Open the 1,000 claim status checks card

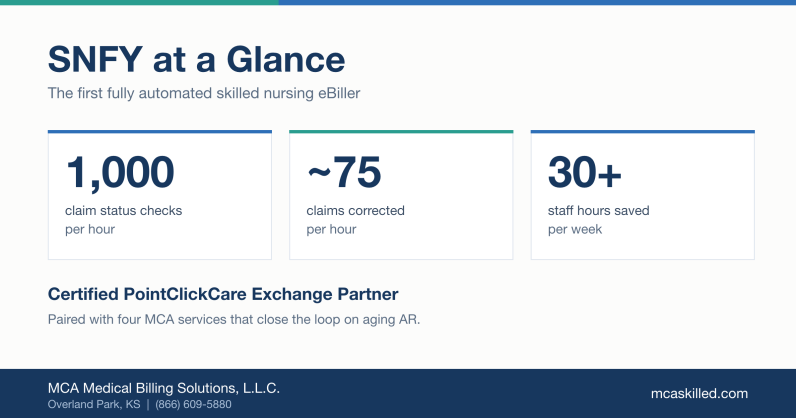160,195
